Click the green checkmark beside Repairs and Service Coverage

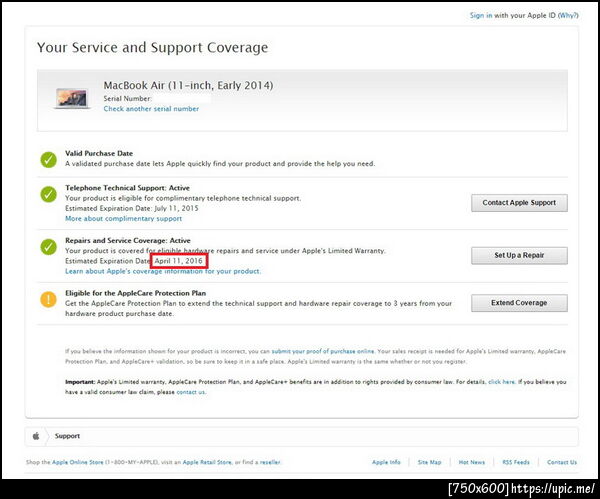click(49, 247)
